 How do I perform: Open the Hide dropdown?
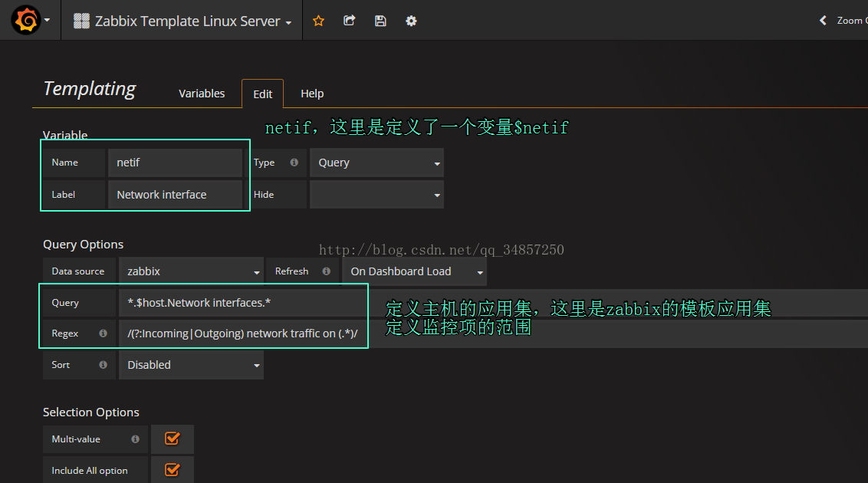click(x=376, y=194)
